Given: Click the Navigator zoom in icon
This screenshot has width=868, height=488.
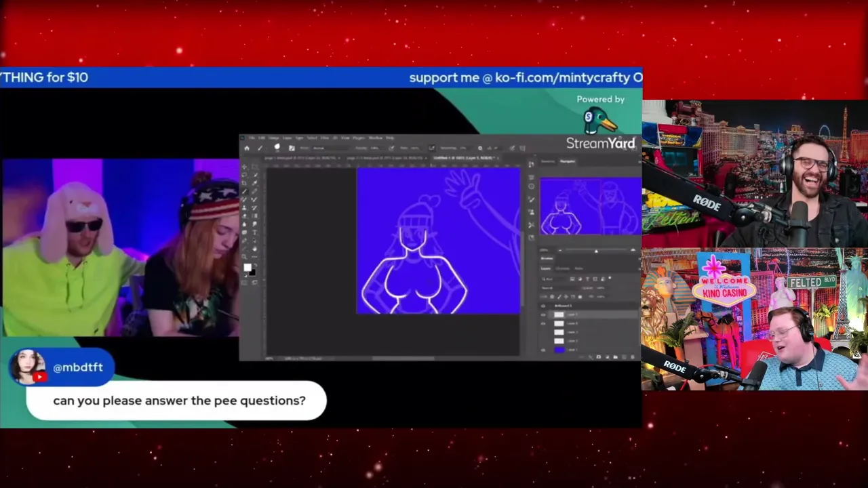Looking at the screenshot, I should (x=633, y=250).
